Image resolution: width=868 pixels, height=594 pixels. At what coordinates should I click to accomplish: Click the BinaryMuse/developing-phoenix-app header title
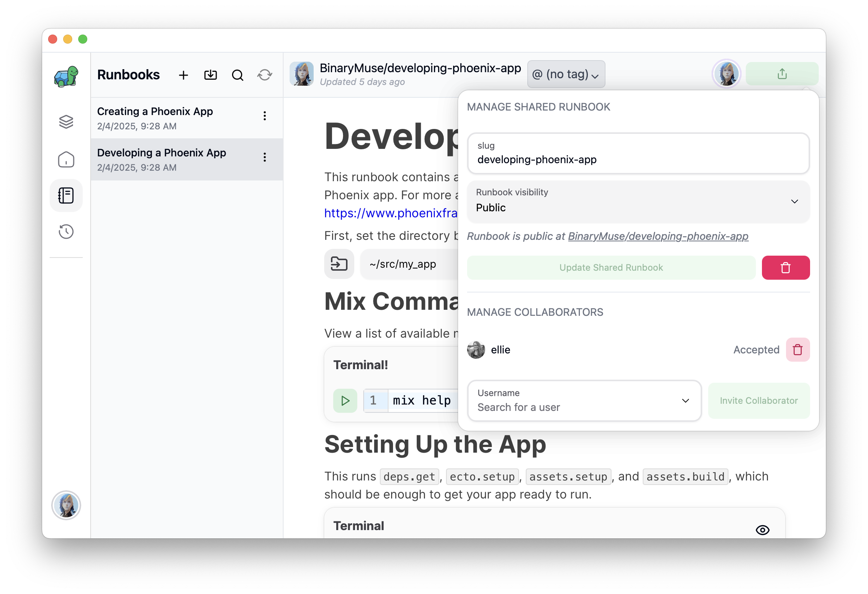(420, 68)
